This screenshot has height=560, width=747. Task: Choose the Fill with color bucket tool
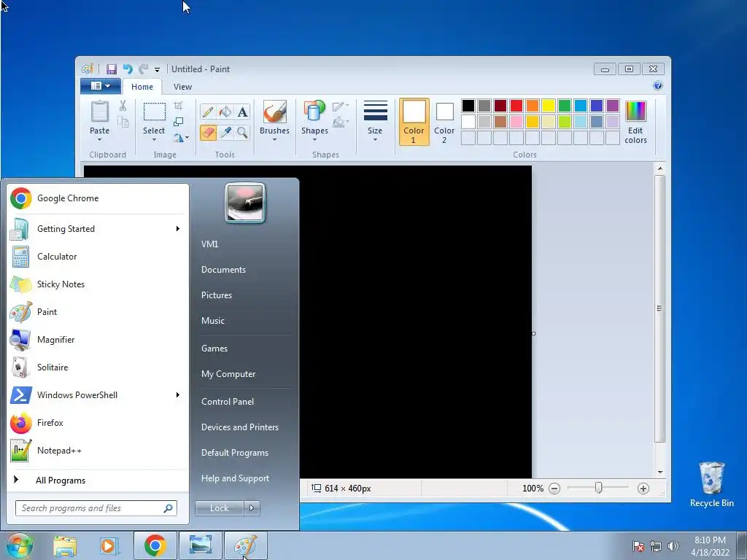pos(225,112)
